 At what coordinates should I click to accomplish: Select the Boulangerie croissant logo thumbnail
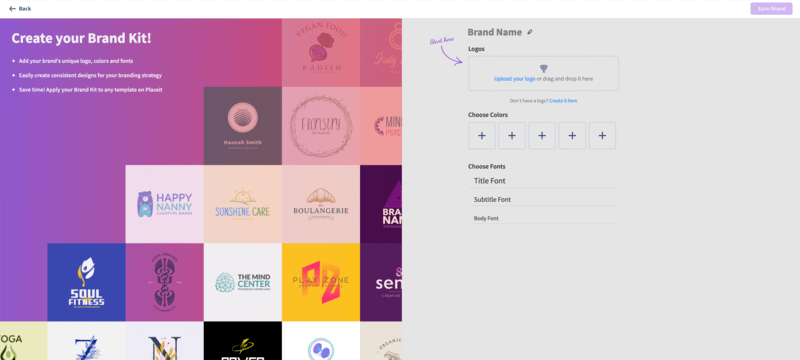(321, 204)
